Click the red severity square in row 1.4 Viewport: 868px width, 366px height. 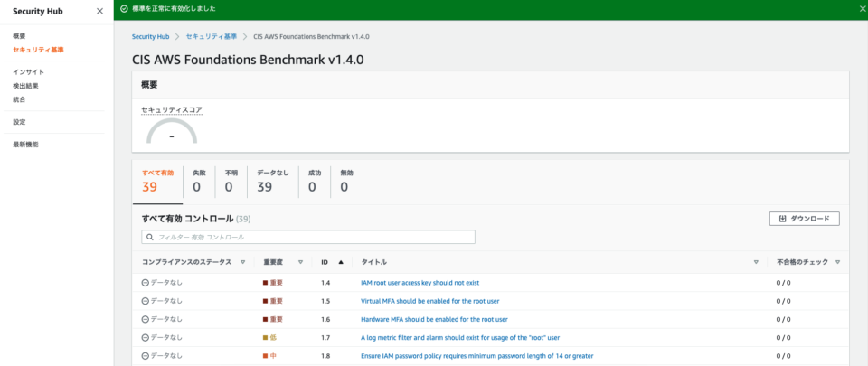(265, 283)
